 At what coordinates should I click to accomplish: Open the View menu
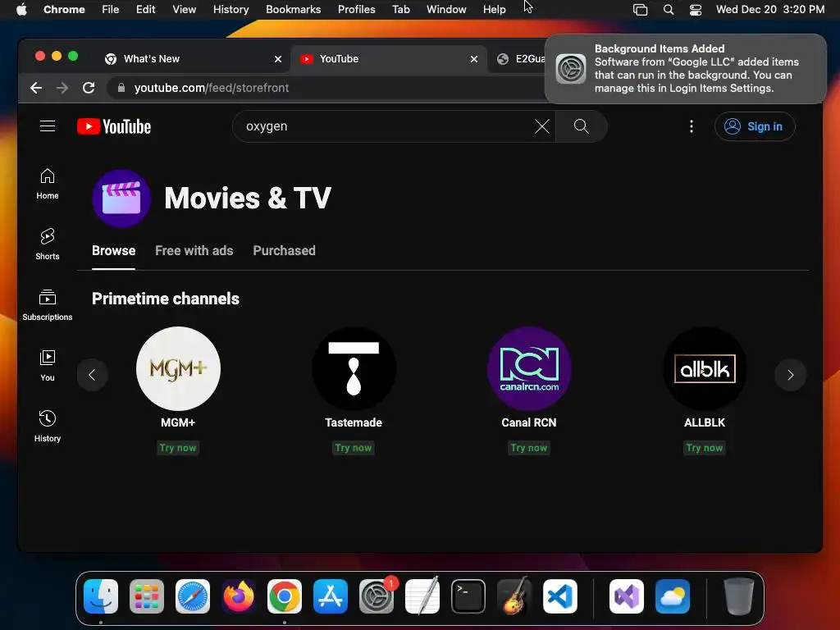(184, 10)
